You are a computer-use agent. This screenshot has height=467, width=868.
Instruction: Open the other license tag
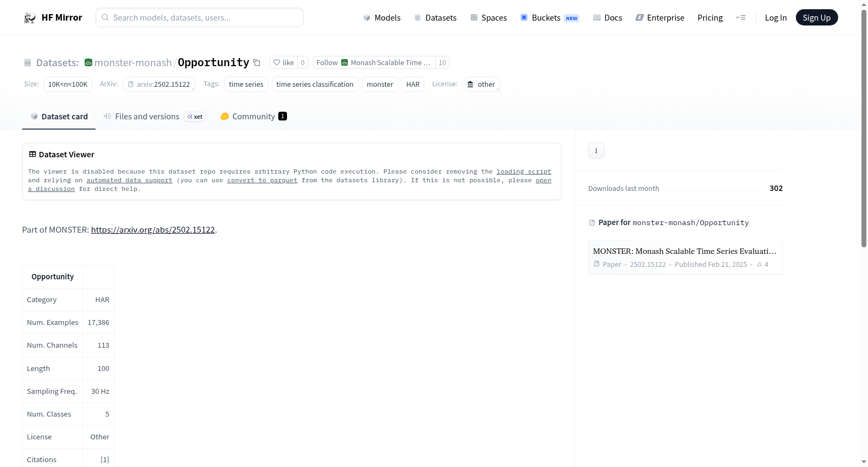pos(481,85)
